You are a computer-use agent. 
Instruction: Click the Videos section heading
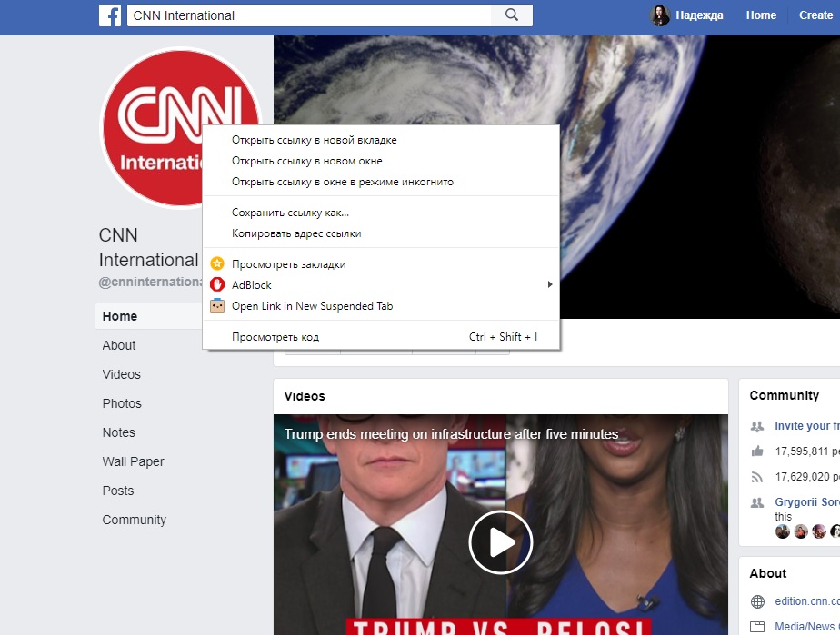(x=305, y=396)
